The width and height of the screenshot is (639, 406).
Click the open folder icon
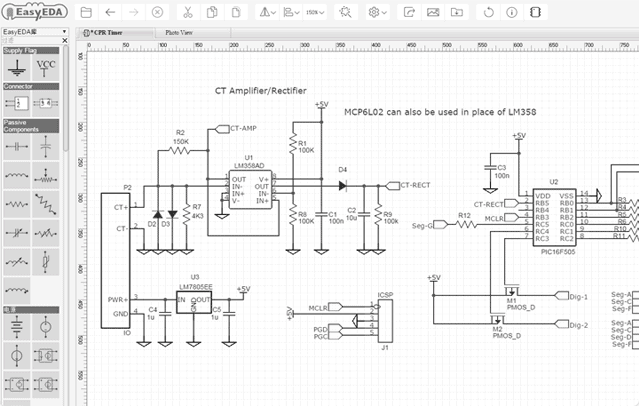[x=86, y=12]
